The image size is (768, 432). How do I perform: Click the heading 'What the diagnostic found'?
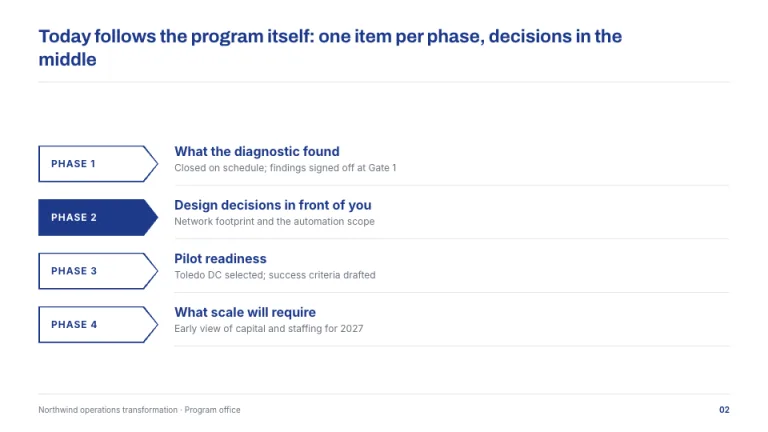point(257,151)
